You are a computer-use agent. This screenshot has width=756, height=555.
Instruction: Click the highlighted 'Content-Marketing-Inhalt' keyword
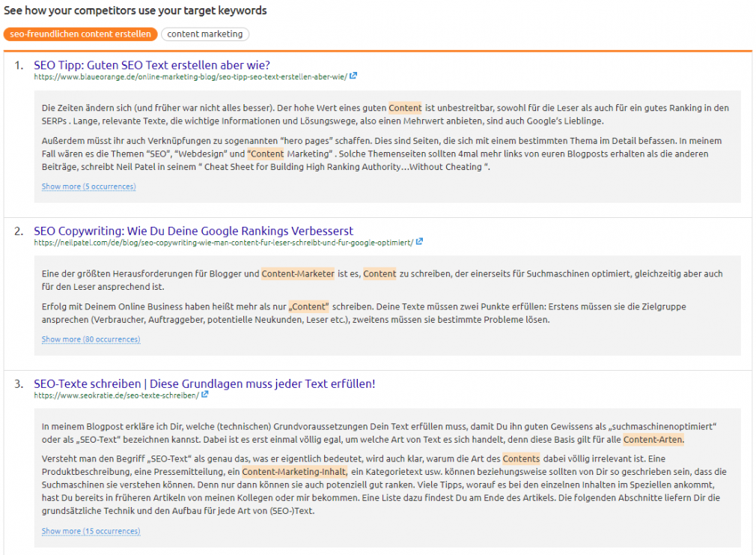tap(294, 472)
